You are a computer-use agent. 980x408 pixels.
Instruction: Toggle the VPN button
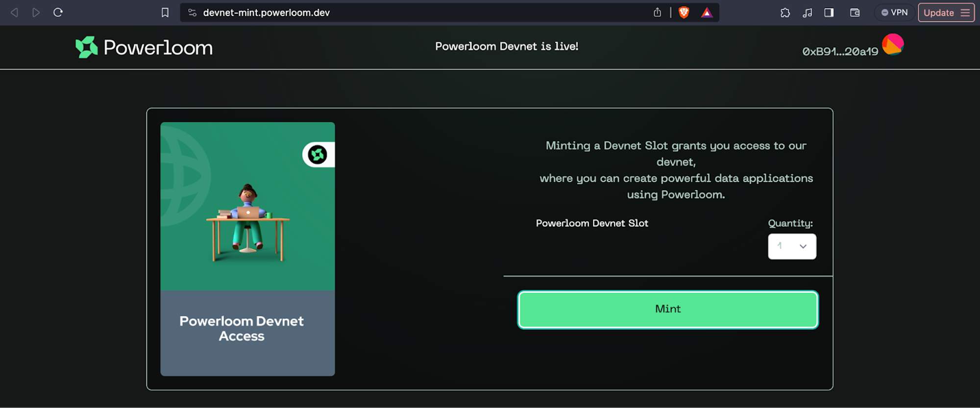click(895, 13)
